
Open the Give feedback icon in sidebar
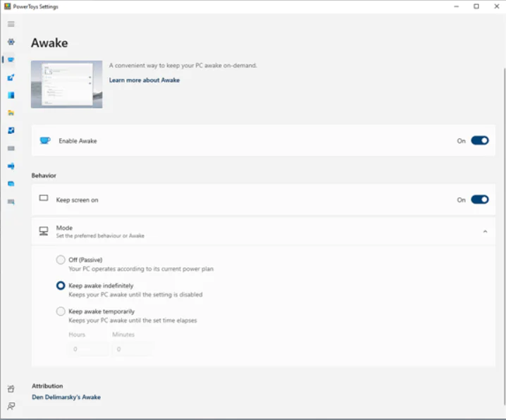click(x=11, y=406)
